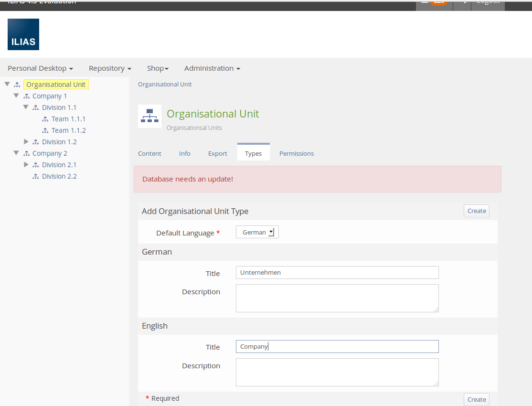Click the org icon beside Company 2
Viewport: 532px width, 406px height.
point(26,153)
